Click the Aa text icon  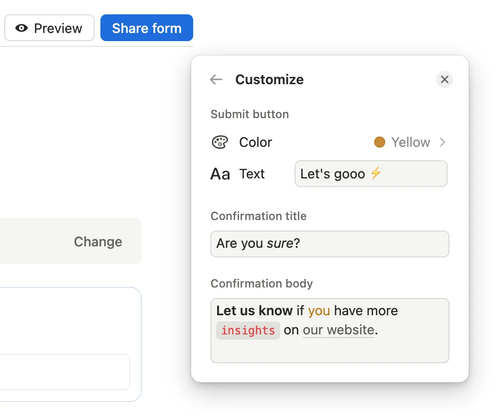[x=220, y=174]
